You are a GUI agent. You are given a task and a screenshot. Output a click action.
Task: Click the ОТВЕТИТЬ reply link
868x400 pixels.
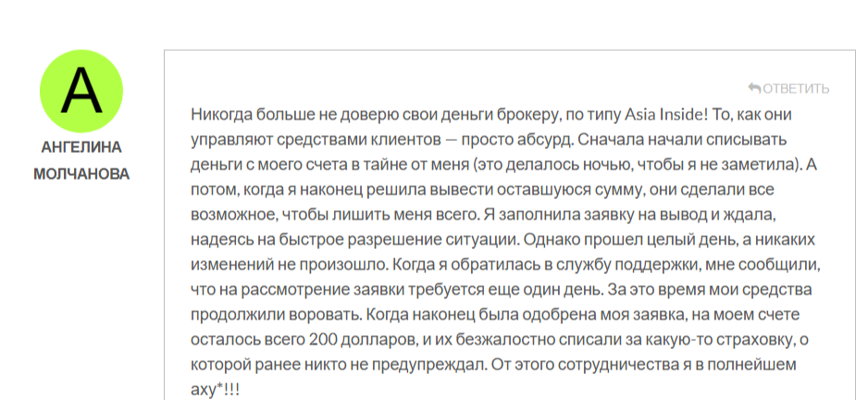tap(796, 88)
